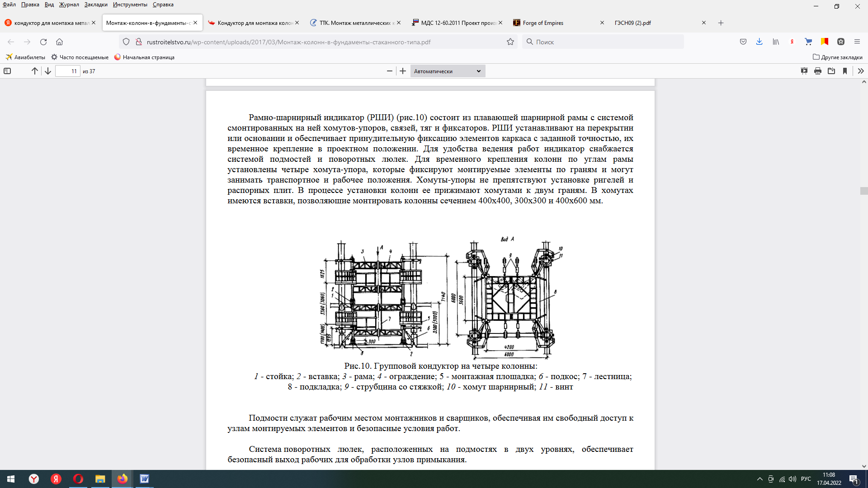Viewport: 868px width, 488px height.
Task: Open the Файл menu
Action: pos(9,5)
